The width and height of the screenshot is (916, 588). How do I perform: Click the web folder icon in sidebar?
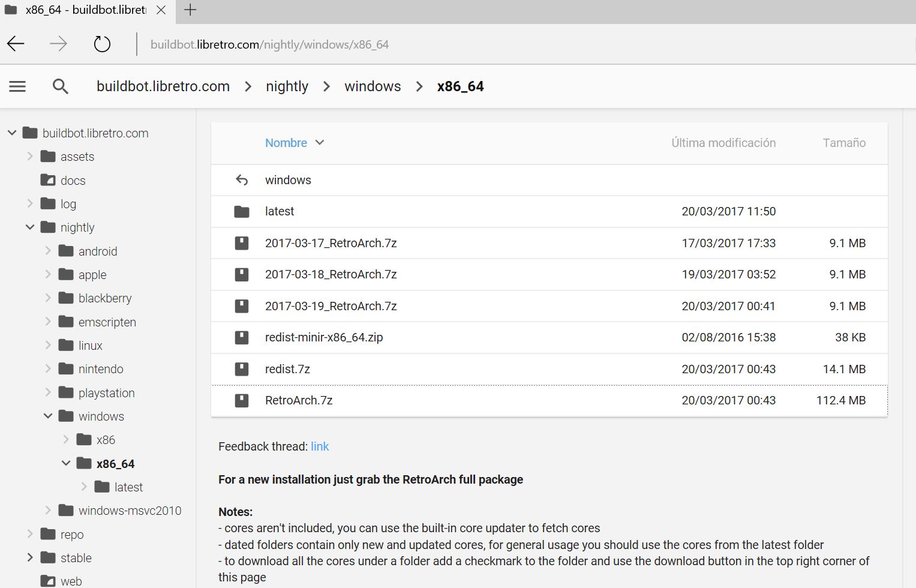point(48,581)
